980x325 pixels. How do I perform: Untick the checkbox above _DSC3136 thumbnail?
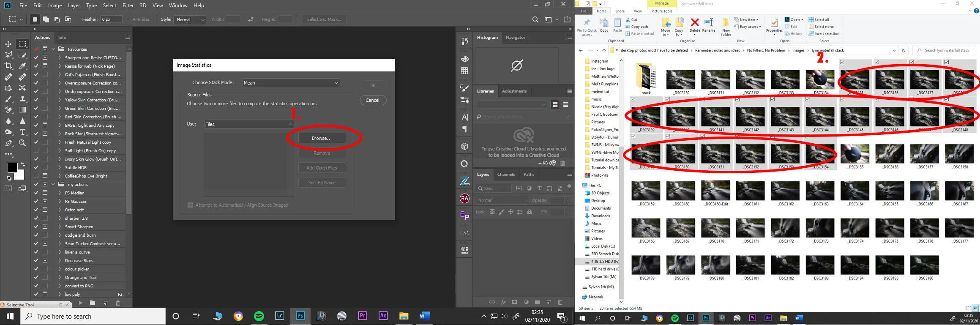pos(877,62)
